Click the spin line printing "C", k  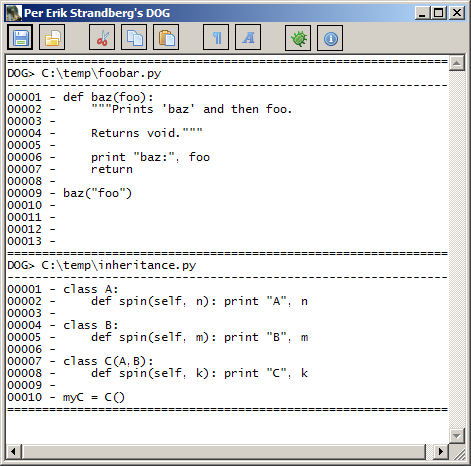199,373
